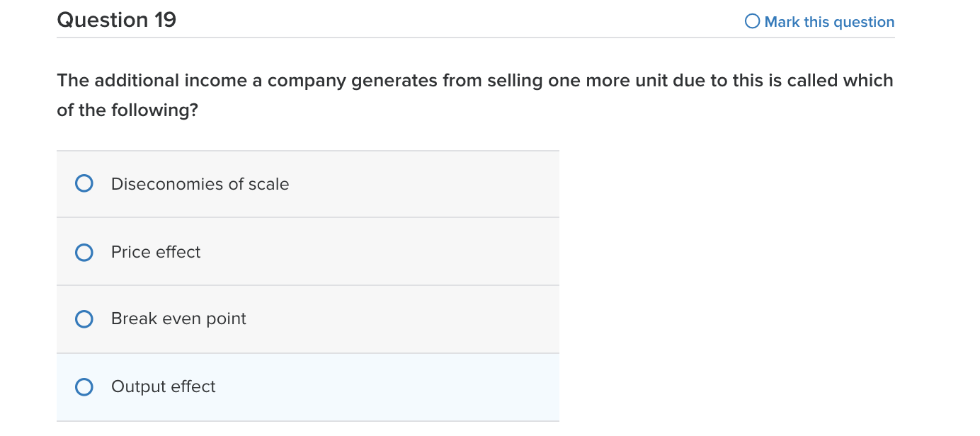Click the highlighted Output effect option
Image resolution: width=980 pixels, height=436 pixels.
[x=308, y=386]
